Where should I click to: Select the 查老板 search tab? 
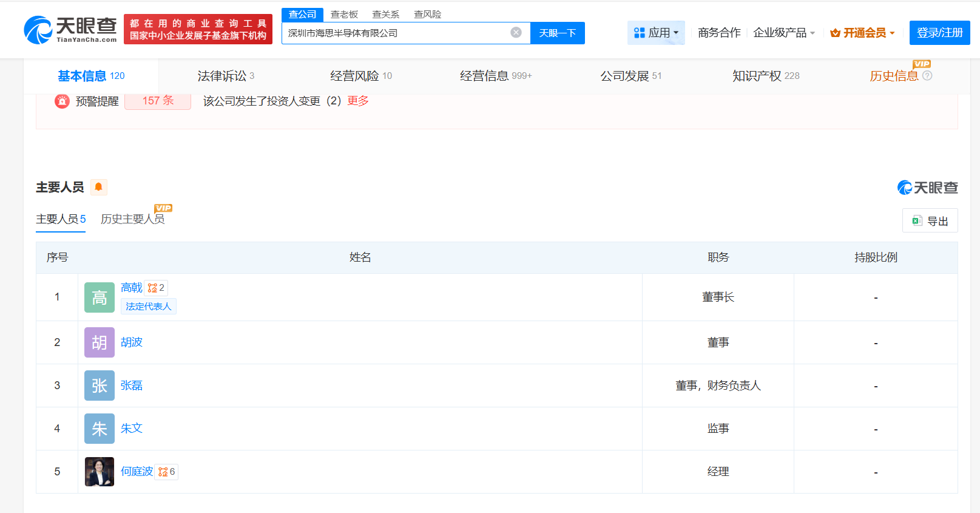(344, 15)
